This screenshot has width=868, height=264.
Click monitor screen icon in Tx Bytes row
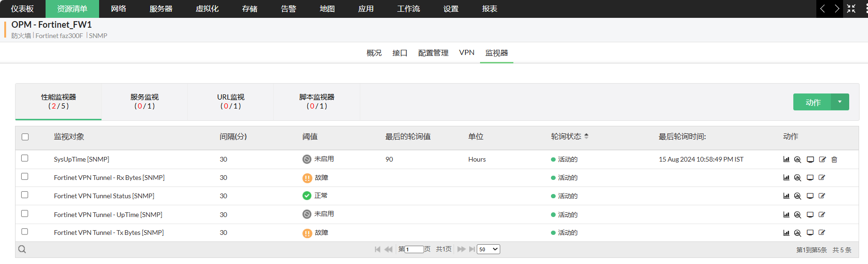tap(810, 233)
